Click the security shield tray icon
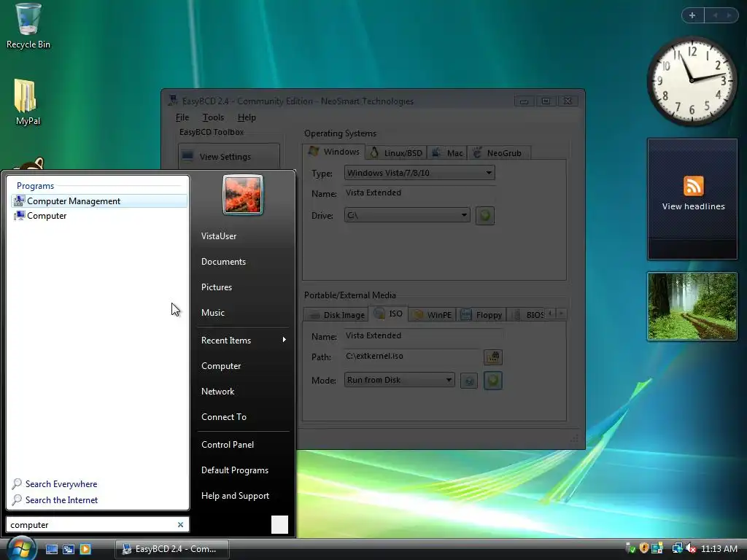The width and height of the screenshot is (747, 560). tap(644, 548)
